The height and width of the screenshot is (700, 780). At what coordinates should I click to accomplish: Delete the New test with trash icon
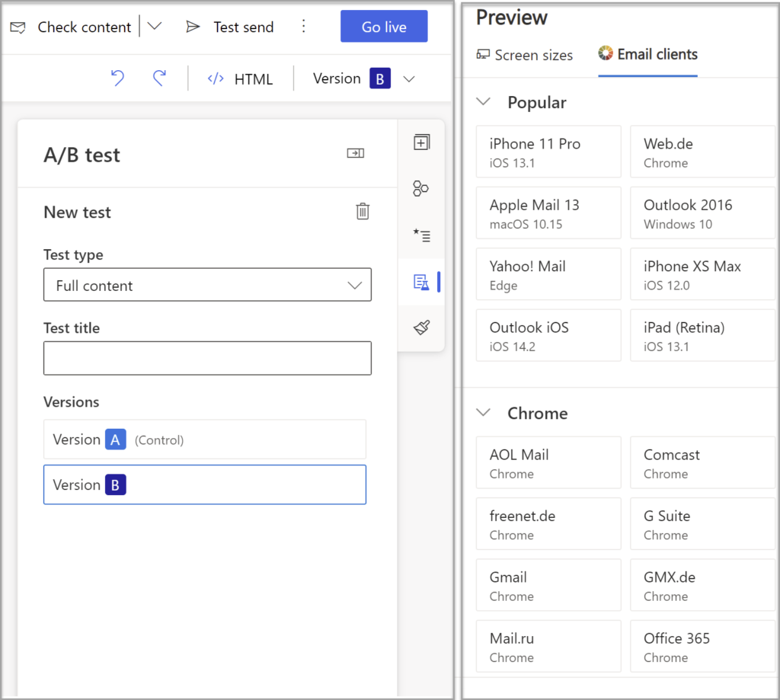click(x=363, y=212)
